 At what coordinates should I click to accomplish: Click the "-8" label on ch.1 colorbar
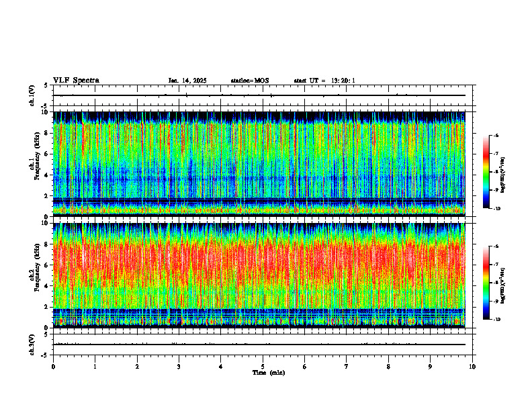[496, 173]
